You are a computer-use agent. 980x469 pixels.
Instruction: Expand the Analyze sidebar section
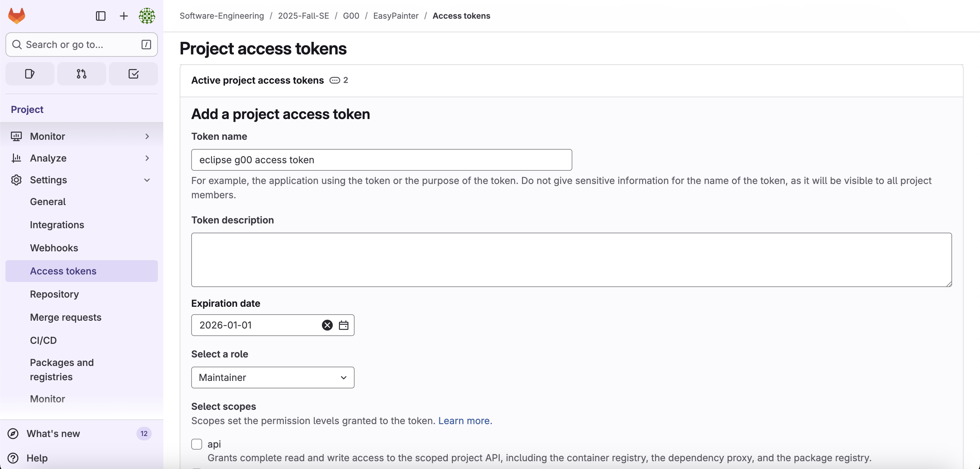[81, 158]
